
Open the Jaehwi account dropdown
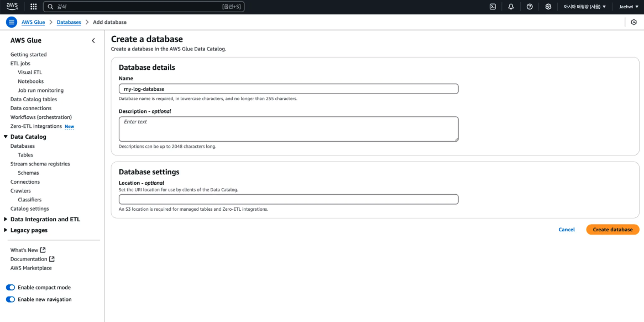[x=629, y=7]
